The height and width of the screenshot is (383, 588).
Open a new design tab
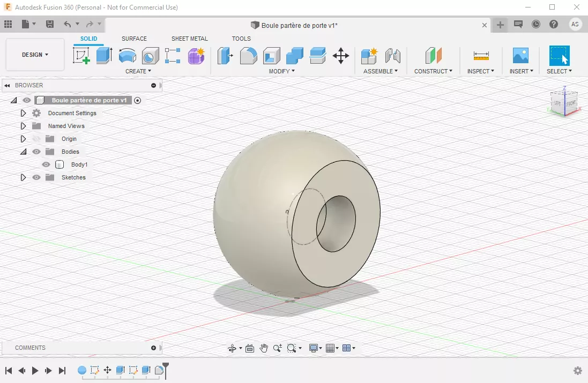(x=500, y=25)
